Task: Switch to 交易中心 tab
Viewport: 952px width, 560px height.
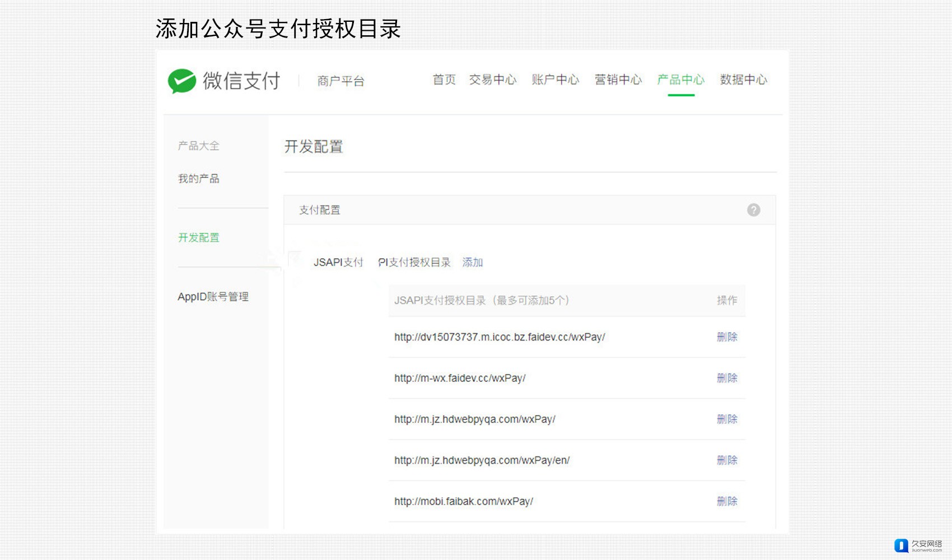Action: (x=493, y=80)
